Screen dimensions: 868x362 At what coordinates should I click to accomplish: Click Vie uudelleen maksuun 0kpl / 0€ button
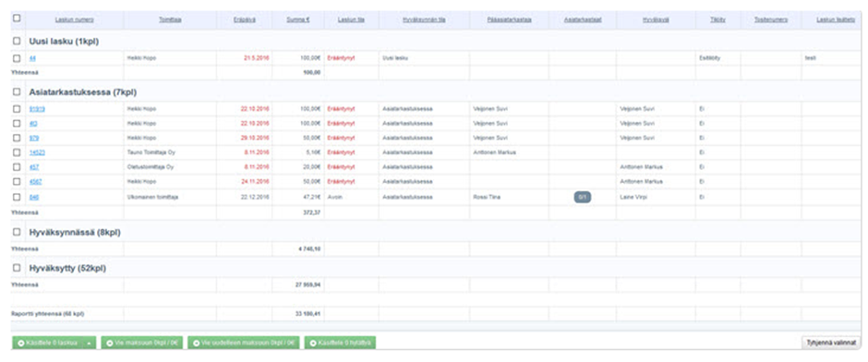coord(244,344)
